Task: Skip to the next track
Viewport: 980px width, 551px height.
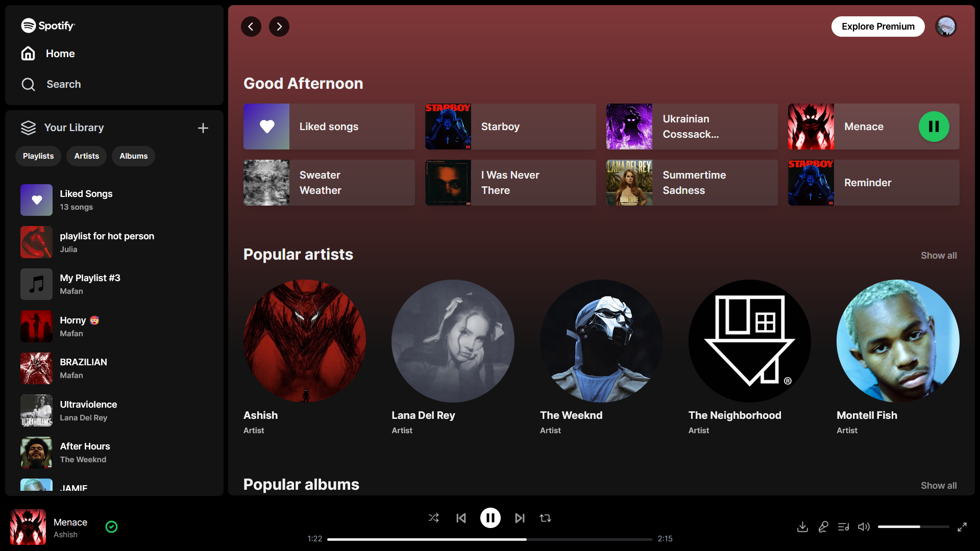Action: point(520,518)
